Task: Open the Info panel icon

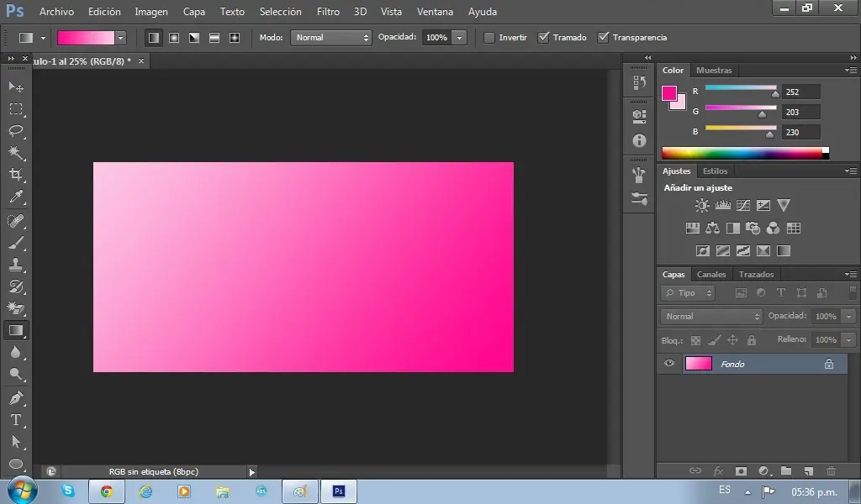Action: 639,141
